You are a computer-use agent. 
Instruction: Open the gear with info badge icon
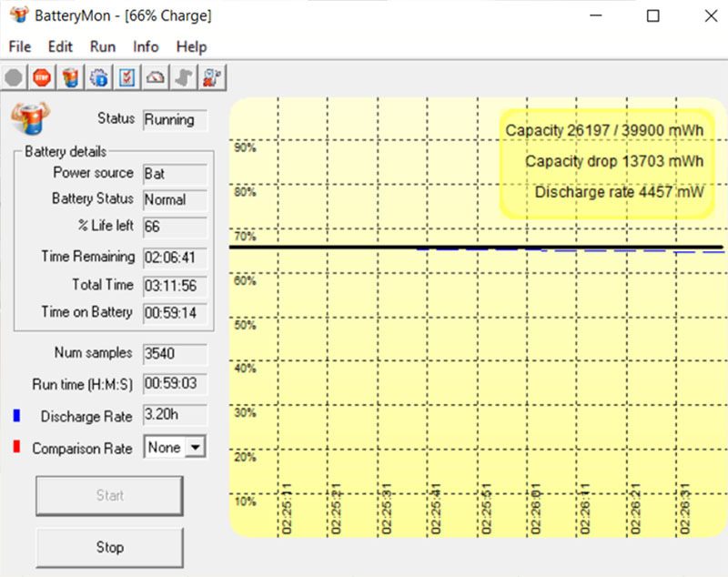(98, 78)
